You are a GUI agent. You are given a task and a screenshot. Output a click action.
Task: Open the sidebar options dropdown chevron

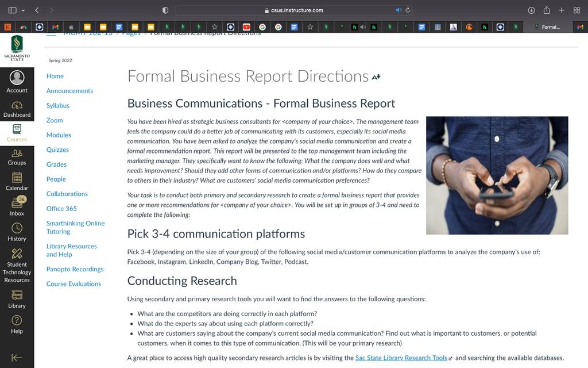click(23, 10)
